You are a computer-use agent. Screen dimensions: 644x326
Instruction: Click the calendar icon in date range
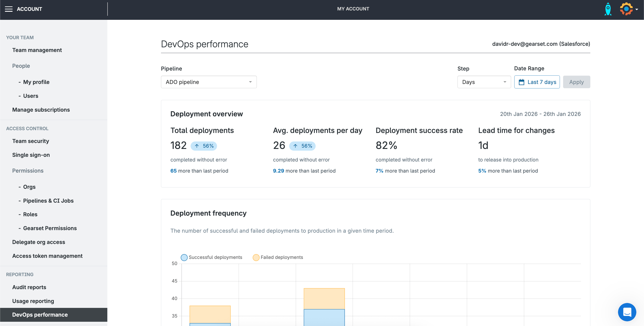coord(521,82)
